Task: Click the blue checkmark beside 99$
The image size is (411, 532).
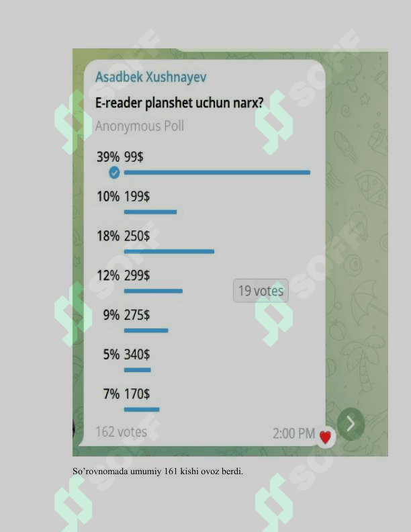Action: 114,173
